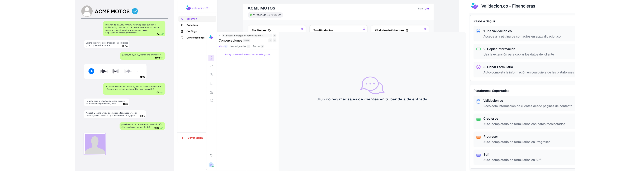Select the Progreser platform entry

[x=524, y=139]
